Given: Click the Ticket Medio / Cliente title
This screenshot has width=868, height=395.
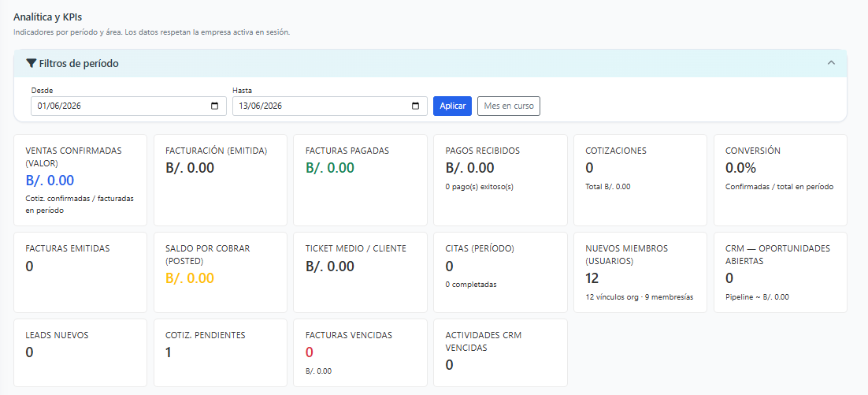Looking at the screenshot, I should 356,248.
